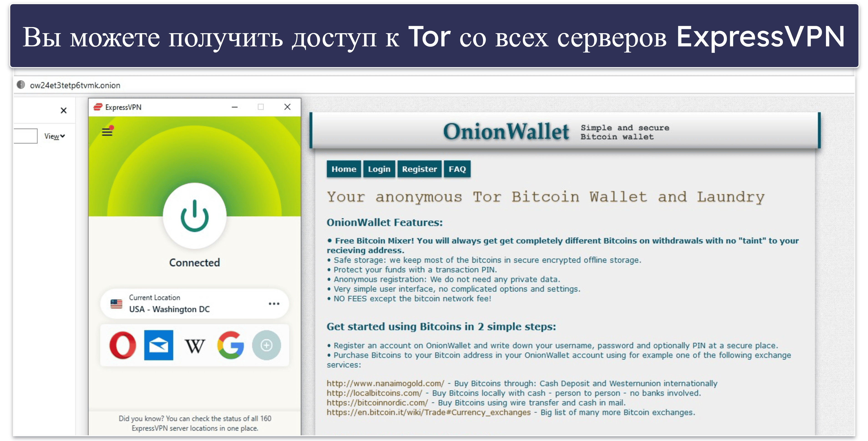The image size is (868, 441).
Task: Toggle the ExpressVPN connected power state
Action: pos(194,219)
